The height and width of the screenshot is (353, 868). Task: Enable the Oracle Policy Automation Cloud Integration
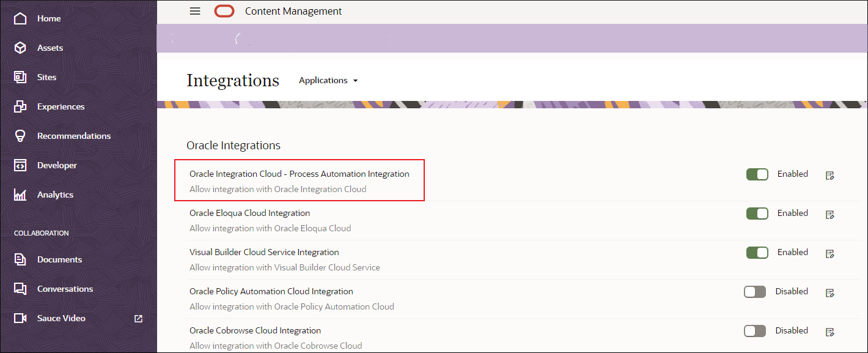point(754,291)
